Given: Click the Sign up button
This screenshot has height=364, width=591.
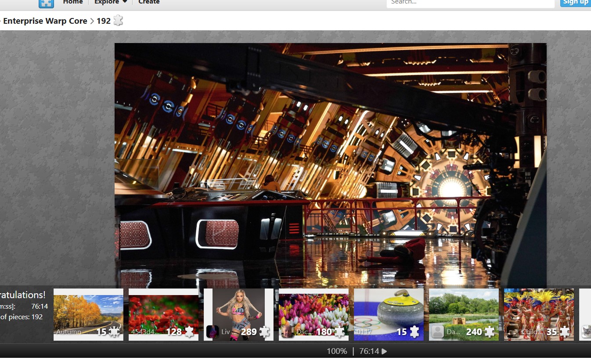Looking at the screenshot, I should tap(575, 3).
